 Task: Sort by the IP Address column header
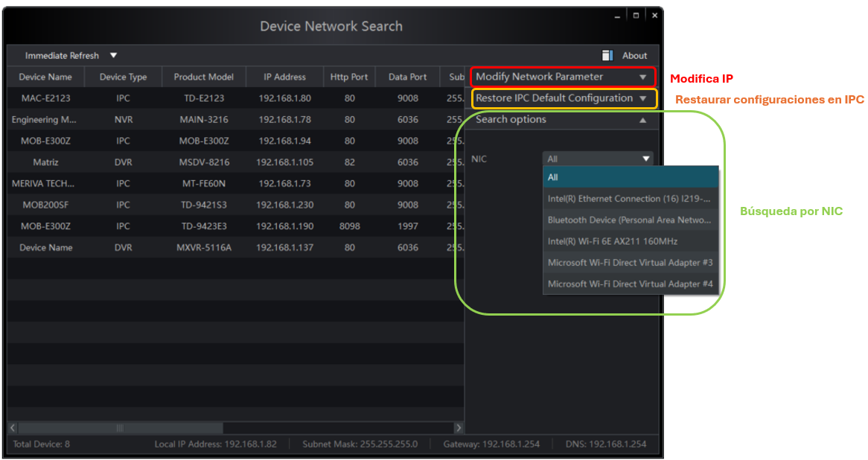click(284, 77)
